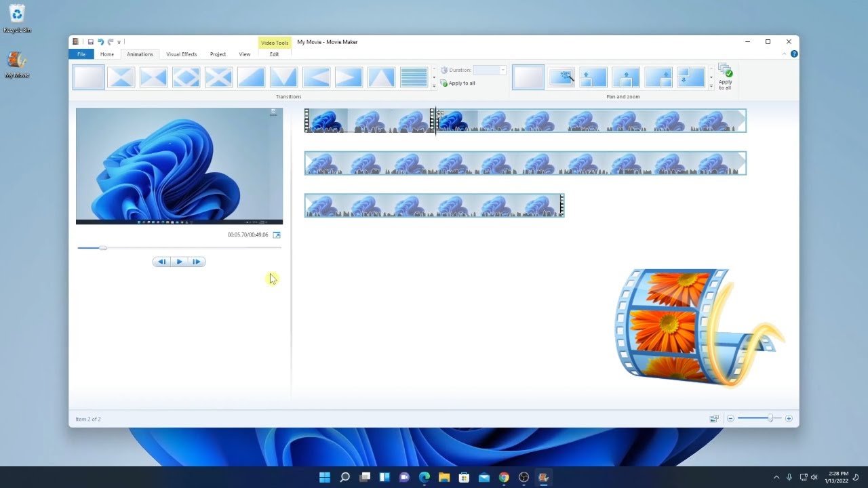Open Customize Quick Access Toolbar dropdown
This screenshot has width=868, height=488.
point(119,42)
